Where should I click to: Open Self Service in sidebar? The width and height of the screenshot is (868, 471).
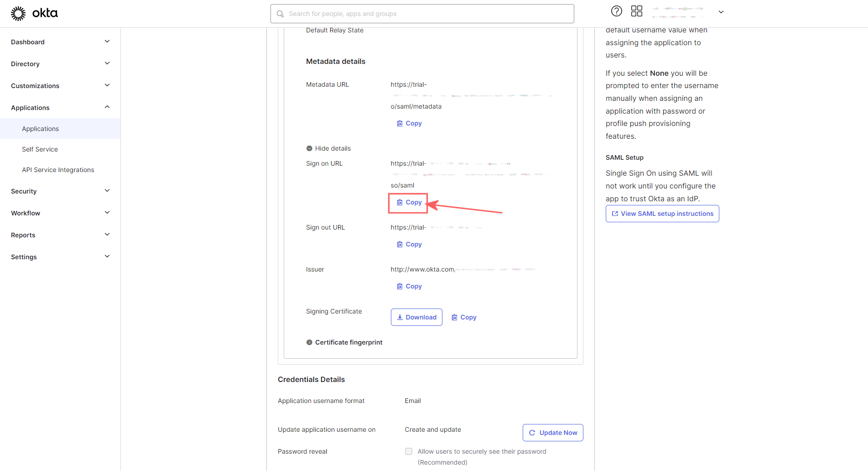[40, 149]
